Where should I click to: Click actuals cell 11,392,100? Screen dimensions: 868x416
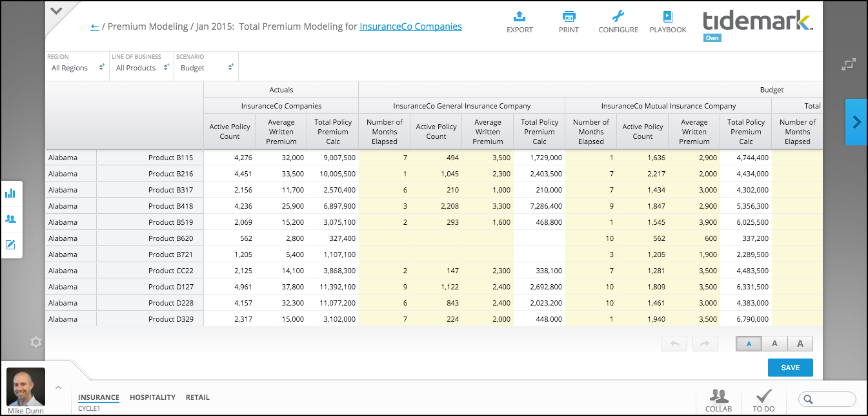[x=333, y=287]
